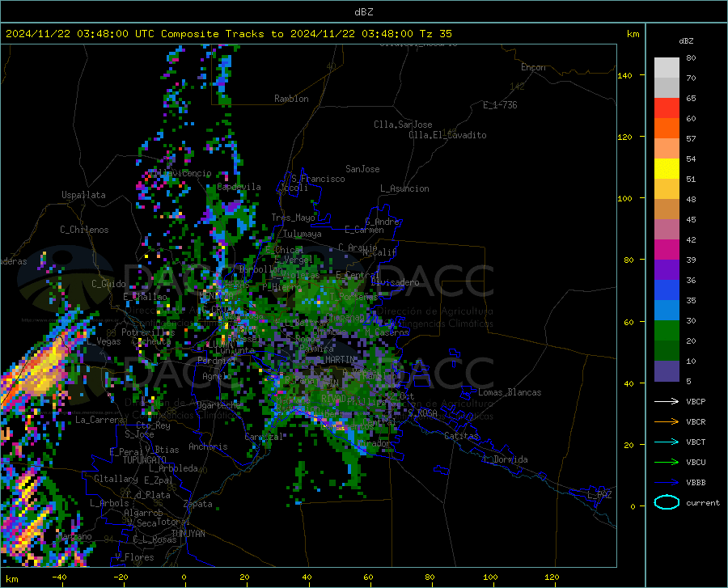Click the 'Tz 35' threshold text
The height and width of the screenshot is (588, 728).
coord(435,34)
